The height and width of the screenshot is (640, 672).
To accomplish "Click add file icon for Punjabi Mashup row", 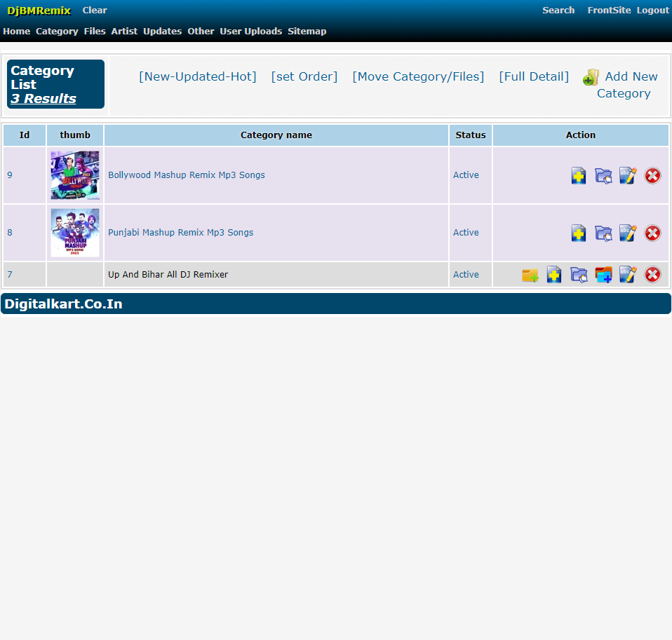I will pyautogui.click(x=579, y=233).
